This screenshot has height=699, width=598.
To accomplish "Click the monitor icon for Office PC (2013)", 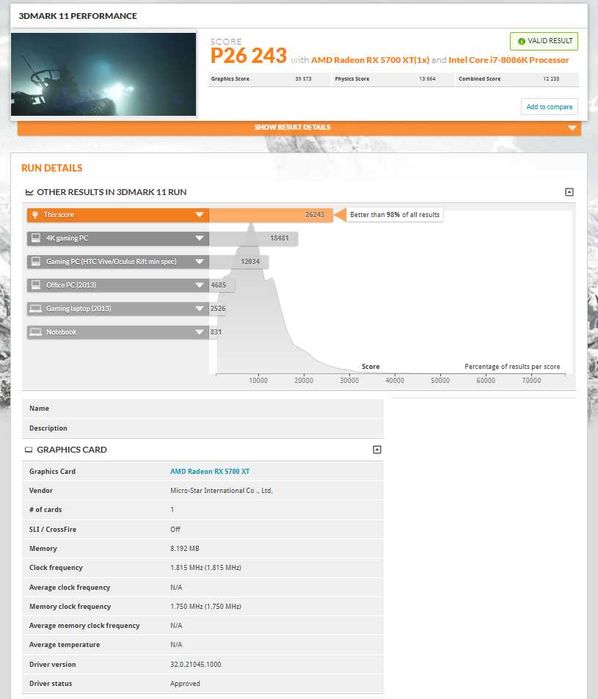I will click(x=36, y=285).
